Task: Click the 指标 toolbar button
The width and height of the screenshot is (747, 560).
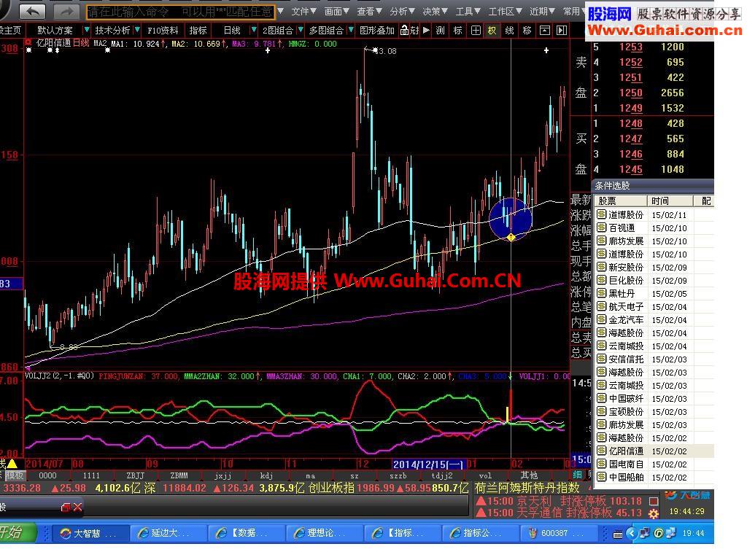Action: [198, 31]
